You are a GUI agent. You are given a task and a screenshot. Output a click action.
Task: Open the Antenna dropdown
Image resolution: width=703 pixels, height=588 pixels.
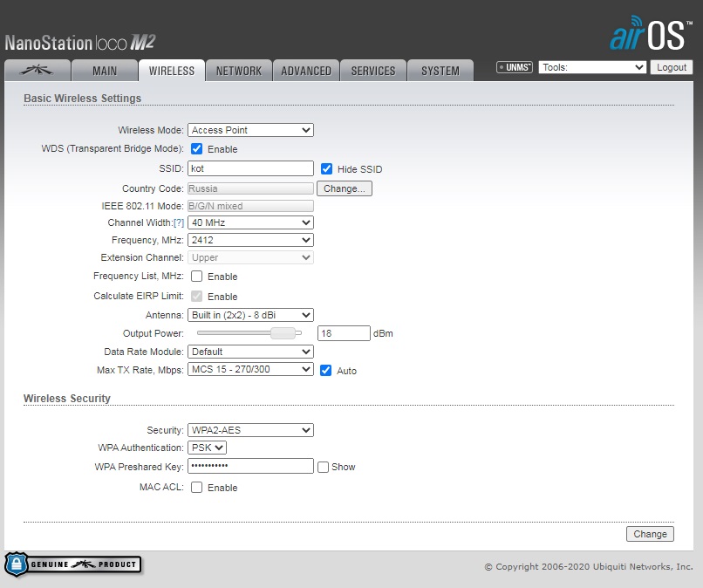[x=250, y=315]
